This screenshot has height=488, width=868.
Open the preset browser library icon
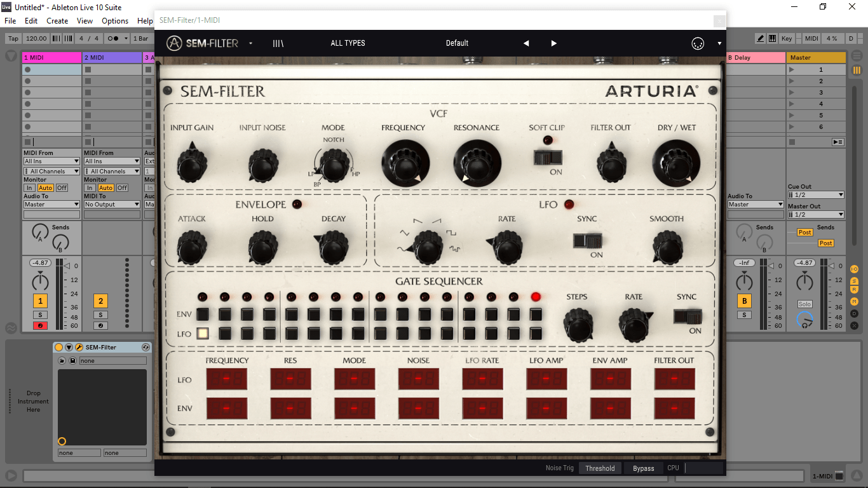coord(278,43)
